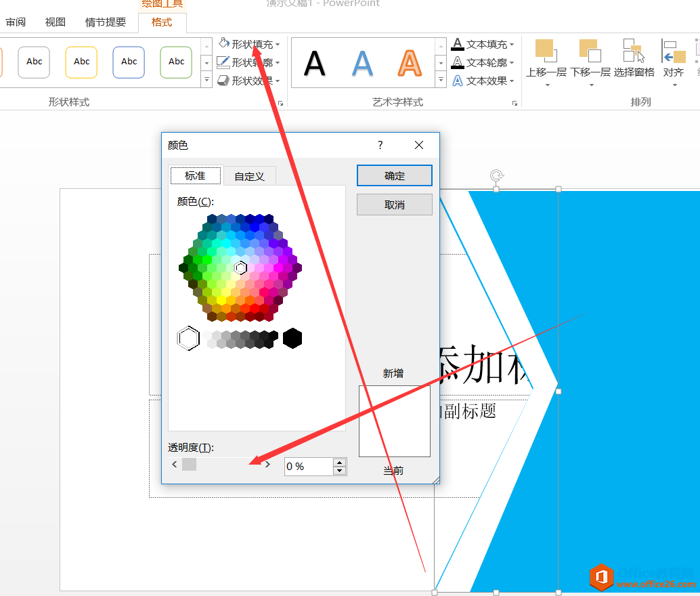Click the 确定 button to confirm color
This screenshot has width=700, height=596.
tap(394, 175)
